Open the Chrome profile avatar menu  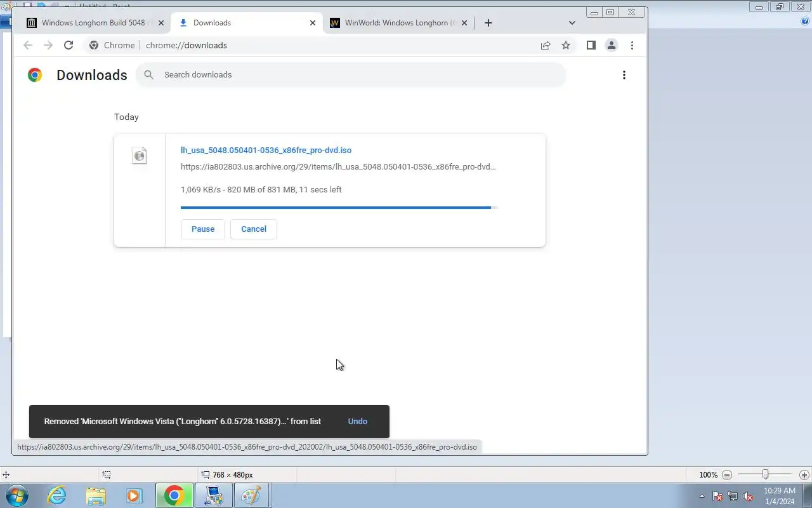click(612, 45)
